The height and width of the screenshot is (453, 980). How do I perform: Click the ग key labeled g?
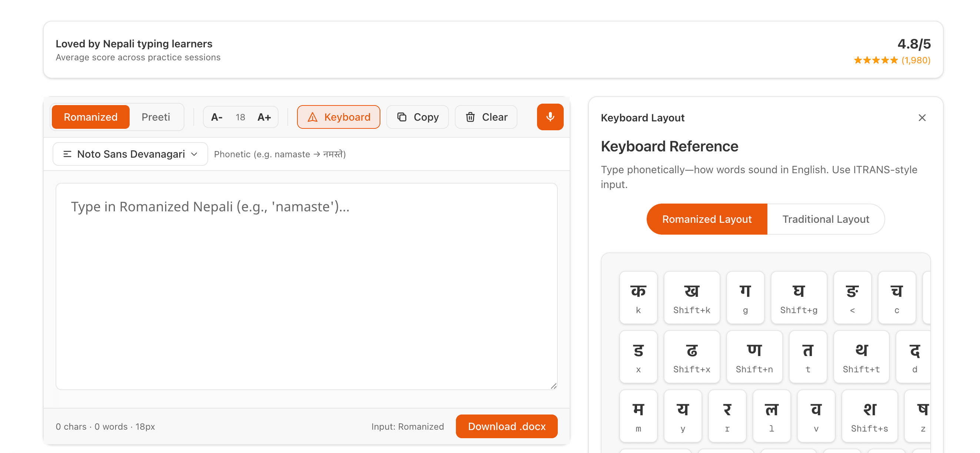pos(745,298)
